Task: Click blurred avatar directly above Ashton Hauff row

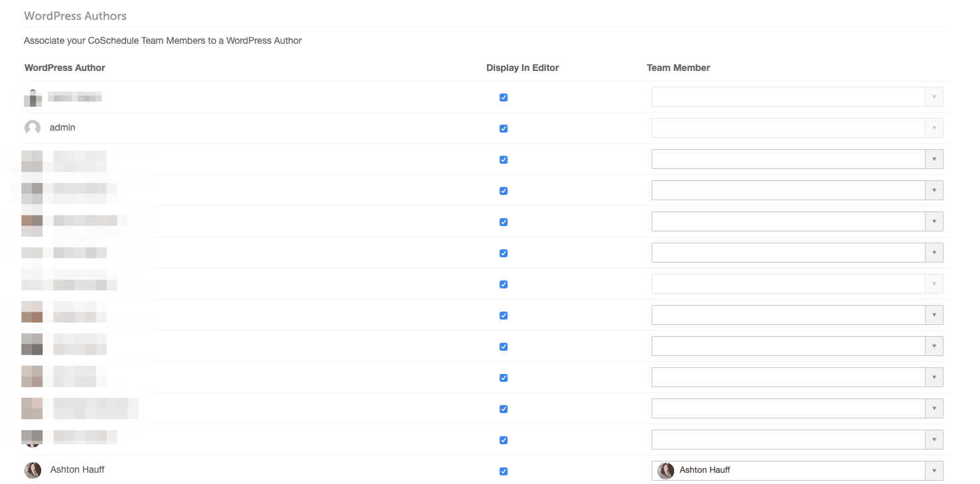Action: (32, 438)
